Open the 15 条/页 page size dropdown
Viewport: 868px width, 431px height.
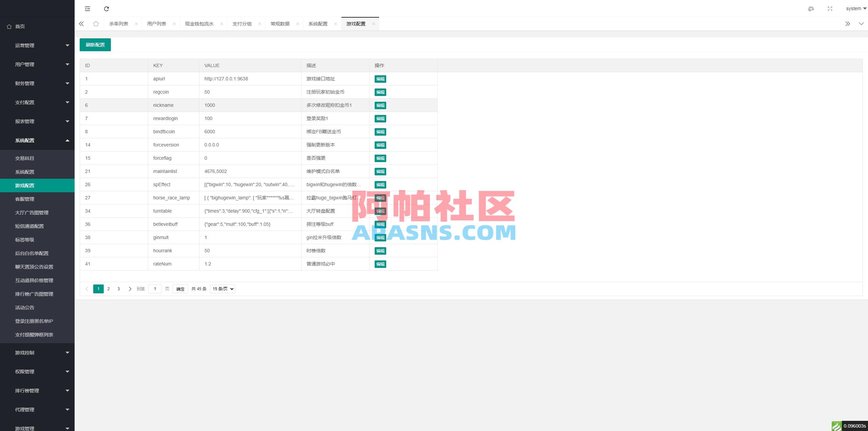[x=222, y=289]
